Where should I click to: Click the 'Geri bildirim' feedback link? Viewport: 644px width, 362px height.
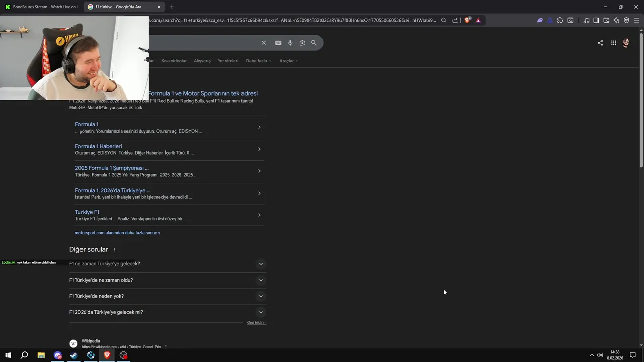click(x=257, y=323)
